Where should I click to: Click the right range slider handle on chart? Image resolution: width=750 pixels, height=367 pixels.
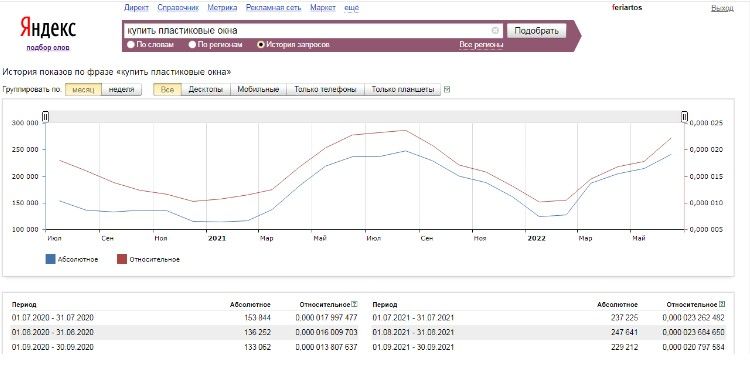pos(684,116)
